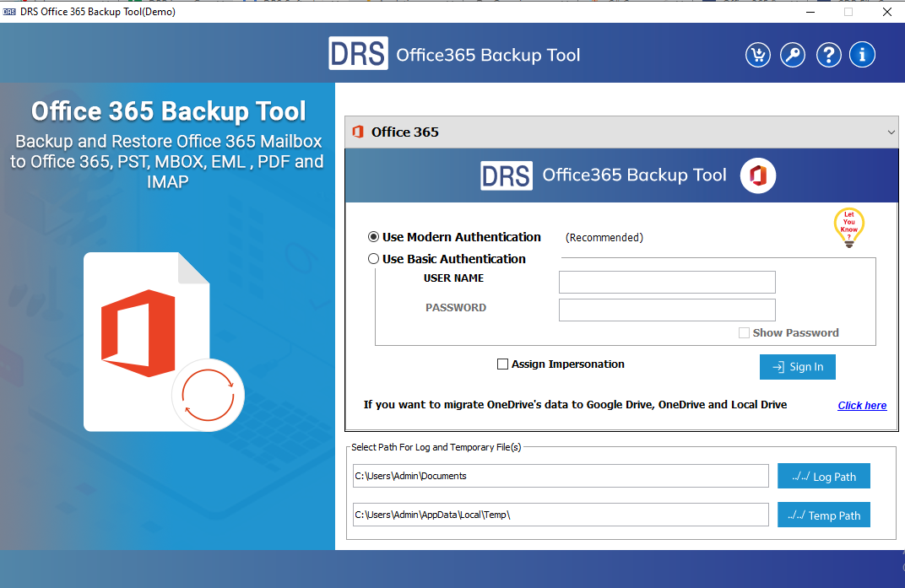Click the large Office 365 file icon
Screen dimensions: 905x588
pos(148,340)
